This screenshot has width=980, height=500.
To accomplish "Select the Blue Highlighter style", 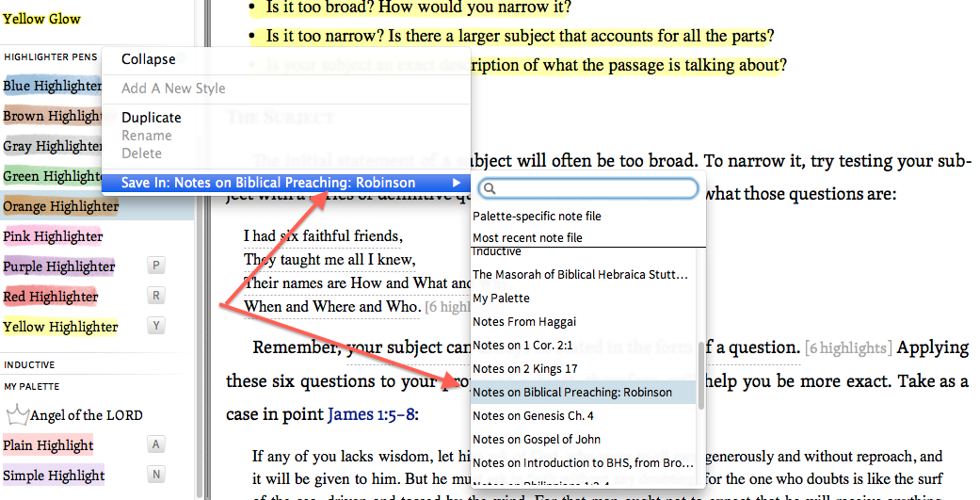I will (52, 86).
